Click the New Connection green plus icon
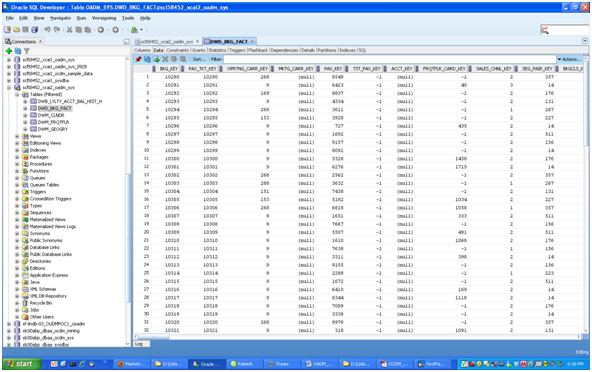The image size is (592, 372). coord(9,51)
